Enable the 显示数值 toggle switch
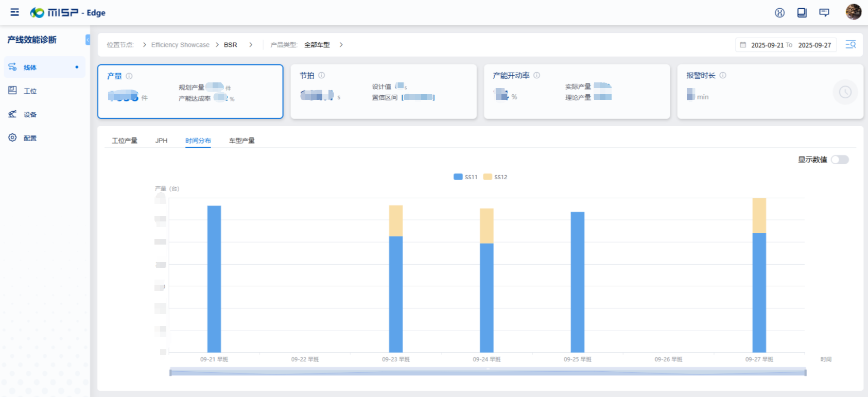Screen dimensions: 868x397 840,160
